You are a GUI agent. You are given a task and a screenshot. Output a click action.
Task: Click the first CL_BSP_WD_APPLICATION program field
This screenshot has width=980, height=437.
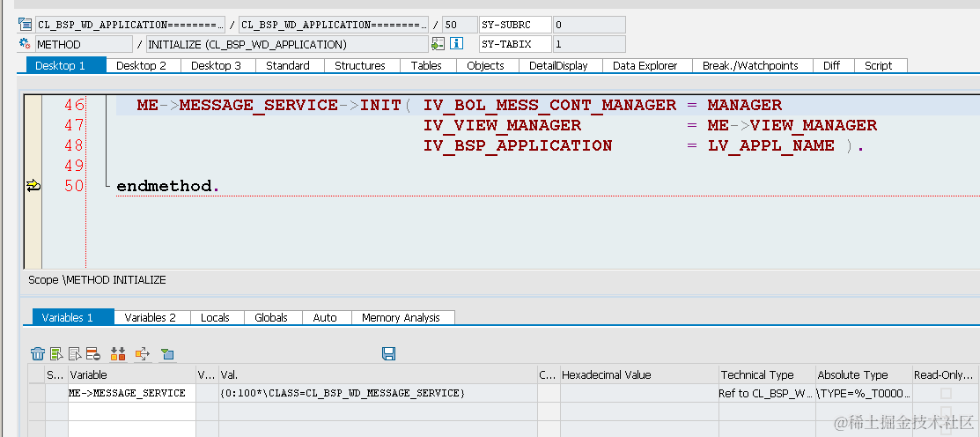point(130,25)
